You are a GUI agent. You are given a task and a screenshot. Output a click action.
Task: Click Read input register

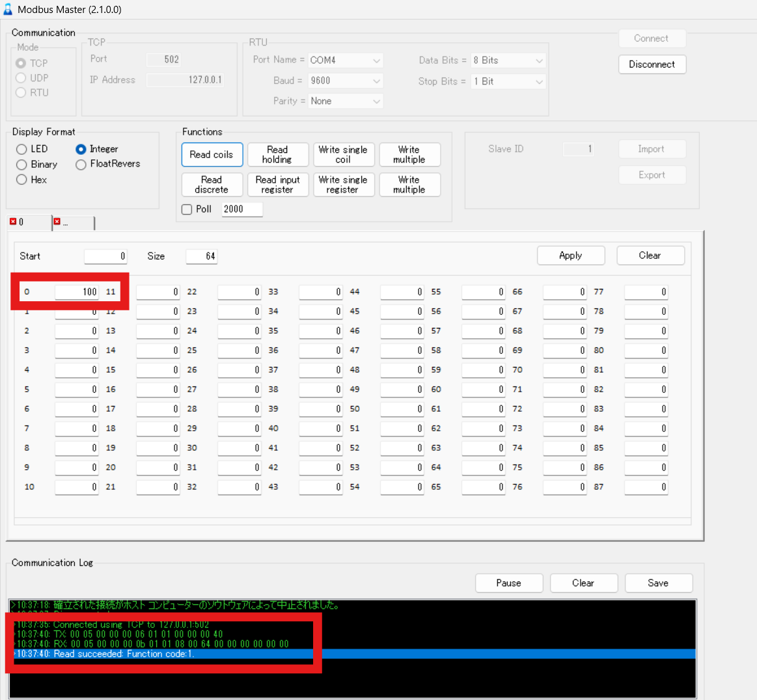pos(278,185)
